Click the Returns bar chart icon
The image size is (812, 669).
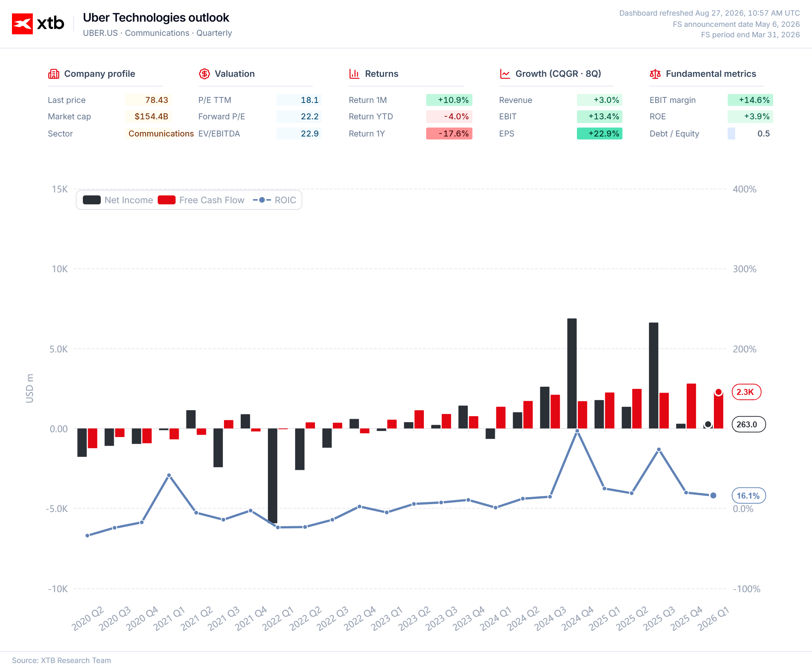coord(355,73)
